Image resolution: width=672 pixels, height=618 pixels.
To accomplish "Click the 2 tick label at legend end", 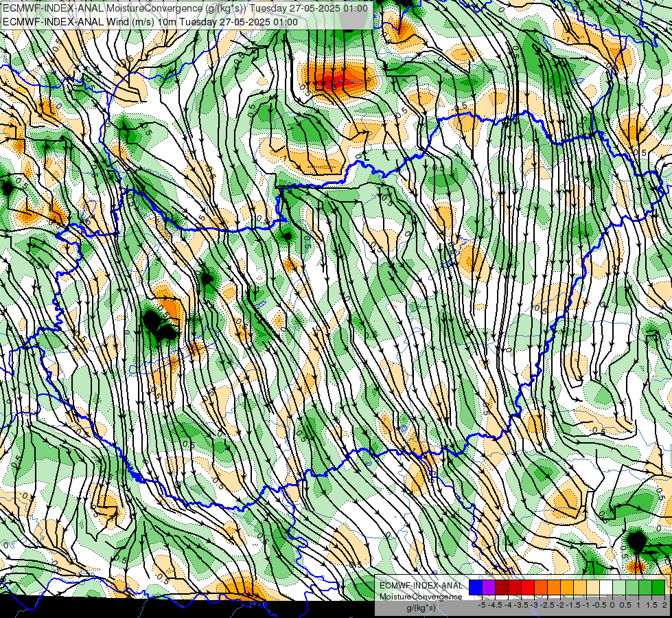I will (x=664, y=605).
